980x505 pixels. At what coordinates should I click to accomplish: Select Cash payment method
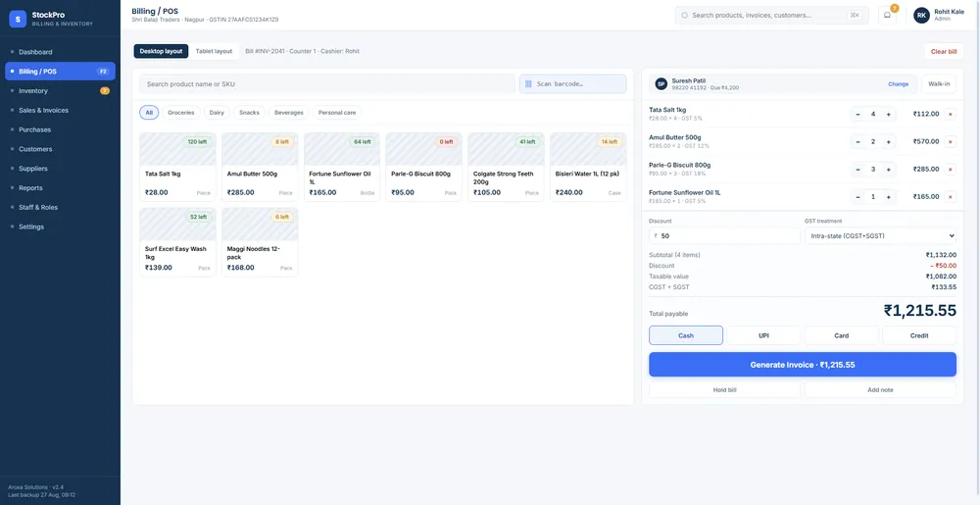686,335
